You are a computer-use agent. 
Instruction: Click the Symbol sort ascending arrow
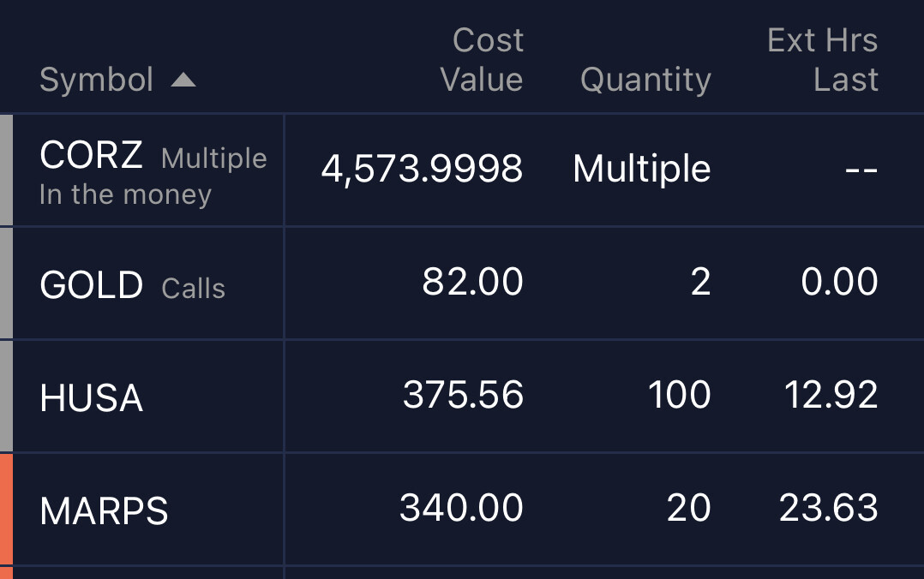pos(183,81)
